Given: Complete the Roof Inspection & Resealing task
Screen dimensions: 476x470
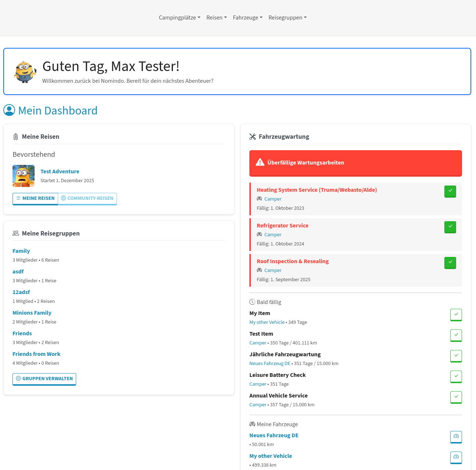Looking at the screenshot, I should coord(450,263).
